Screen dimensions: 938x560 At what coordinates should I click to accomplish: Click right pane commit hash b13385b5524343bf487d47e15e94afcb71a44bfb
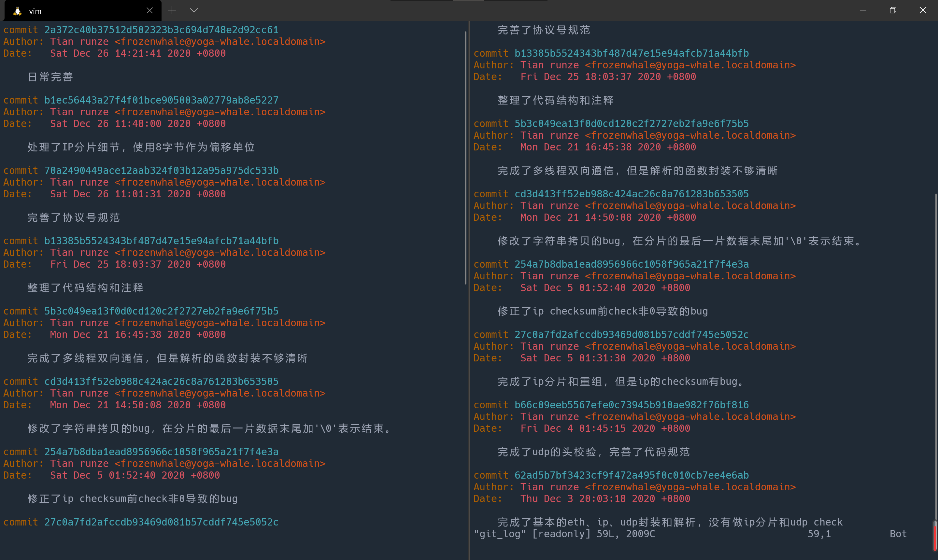pos(632,53)
